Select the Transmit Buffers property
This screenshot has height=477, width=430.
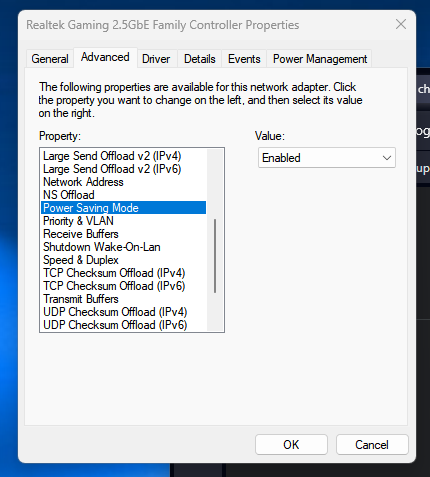(123, 299)
